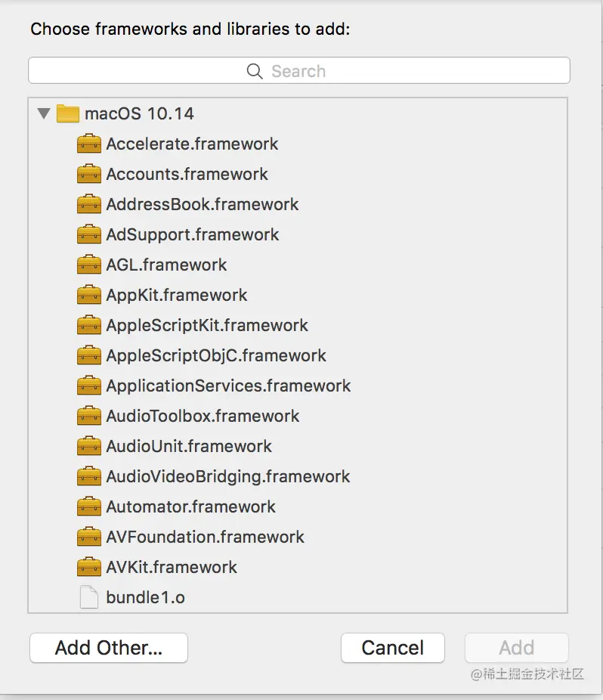Click the macOS 10.14 folder icon
Image resolution: width=603 pixels, height=700 pixels.
68,113
